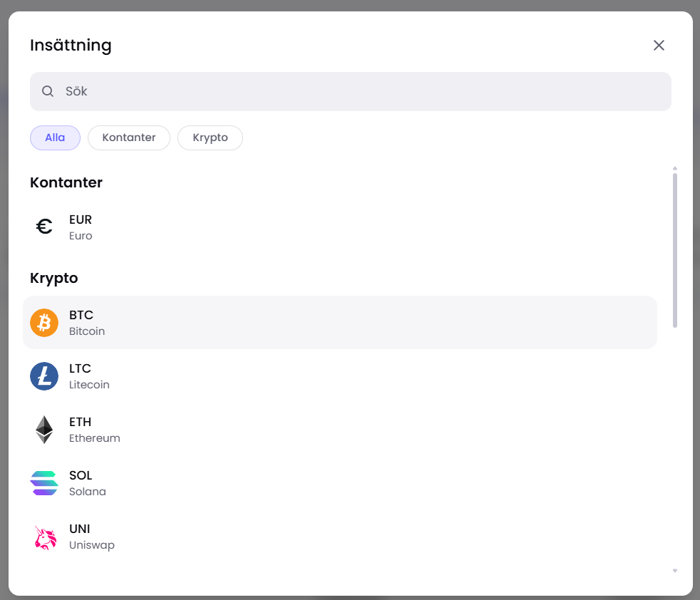Select UNI Uniswap from list

[340, 537]
